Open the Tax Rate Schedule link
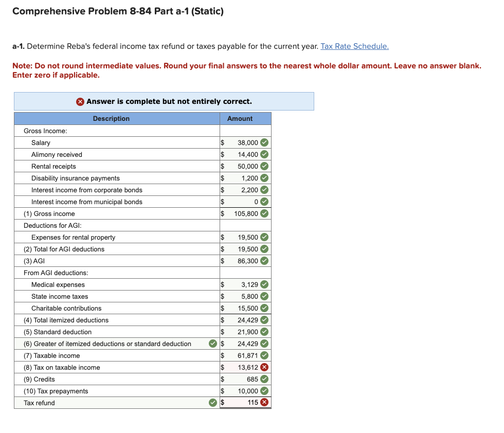Image resolution: width=504 pixels, height=433 pixels. [354, 46]
